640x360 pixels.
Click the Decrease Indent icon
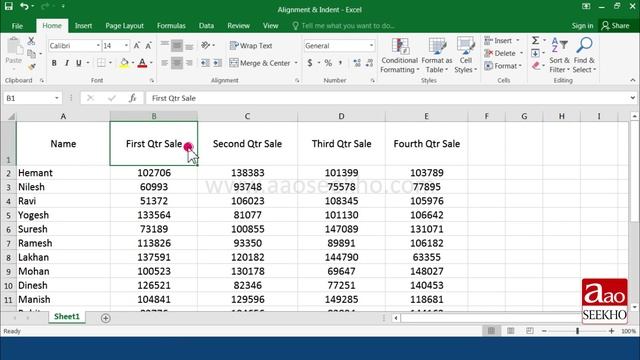(x=205, y=63)
